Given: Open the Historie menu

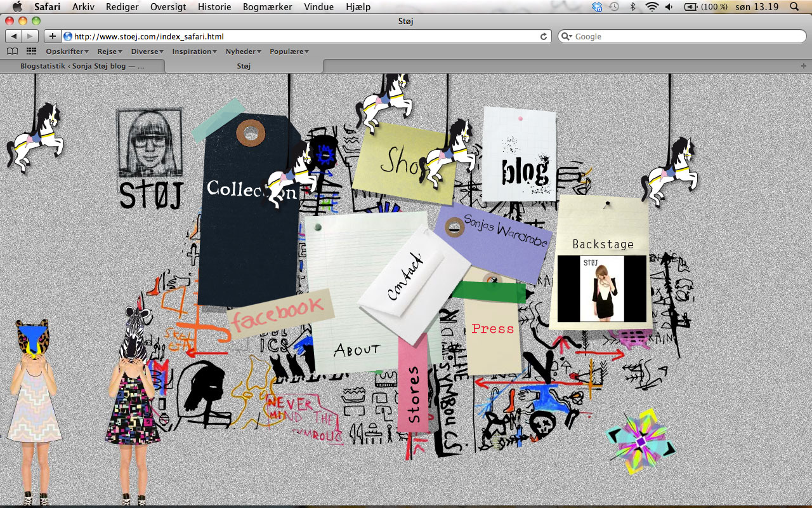Looking at the screenshot, I should [214, 7].
